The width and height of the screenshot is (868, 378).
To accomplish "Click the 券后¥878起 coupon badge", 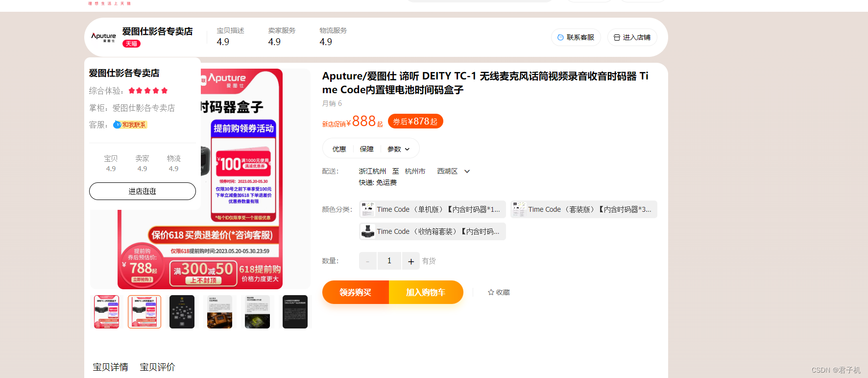I will pyautogui.click(x=415, y=121).
